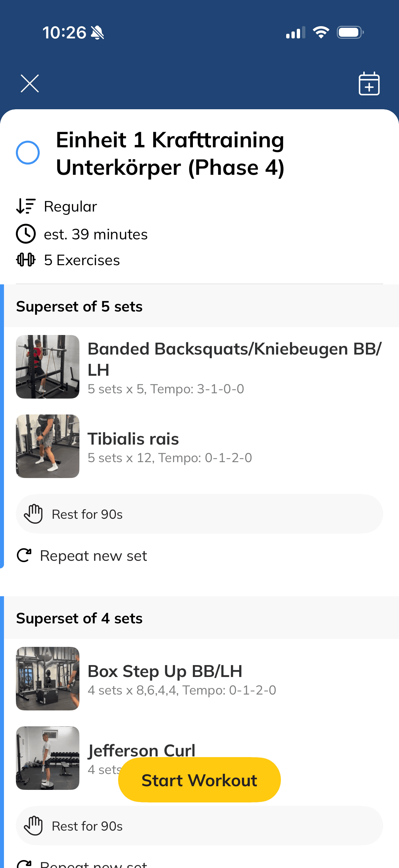399x868 pixels.
Task: Start the workout with yellow button
Action: [x=199, y=780]
